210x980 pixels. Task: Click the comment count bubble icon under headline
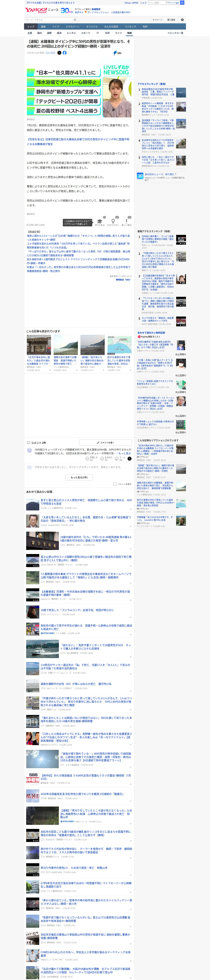click(x=48, y=53)
